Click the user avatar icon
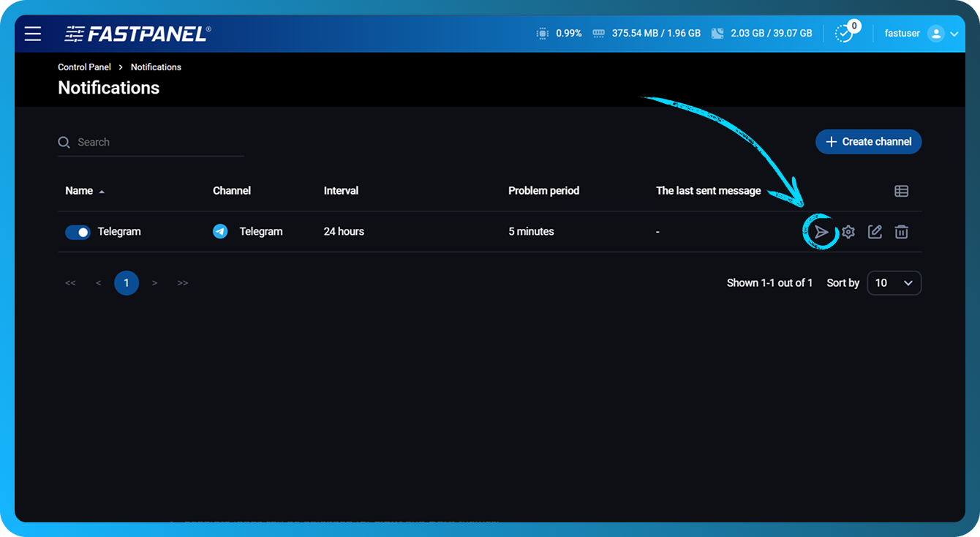980x537 pixels. 935,34
